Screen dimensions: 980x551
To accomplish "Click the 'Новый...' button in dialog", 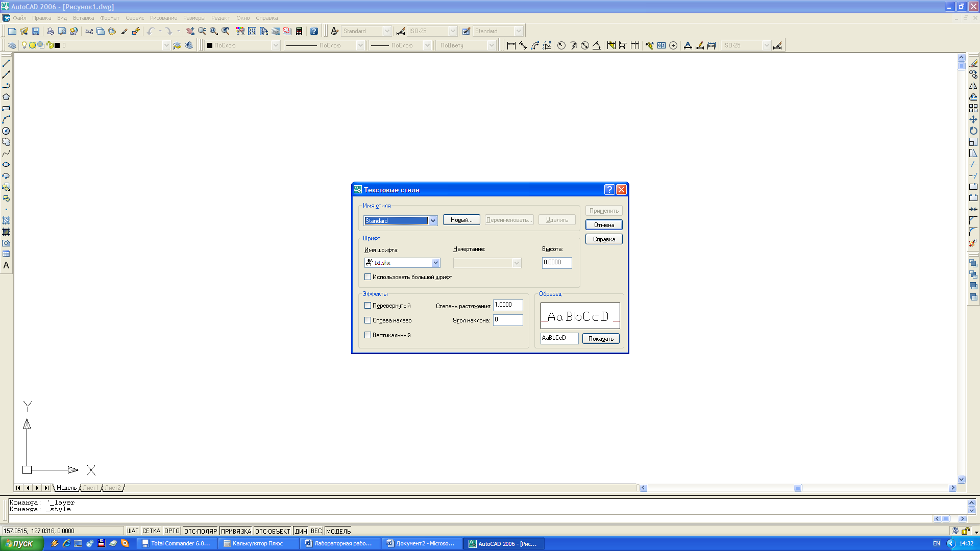I will click(461, 220).
